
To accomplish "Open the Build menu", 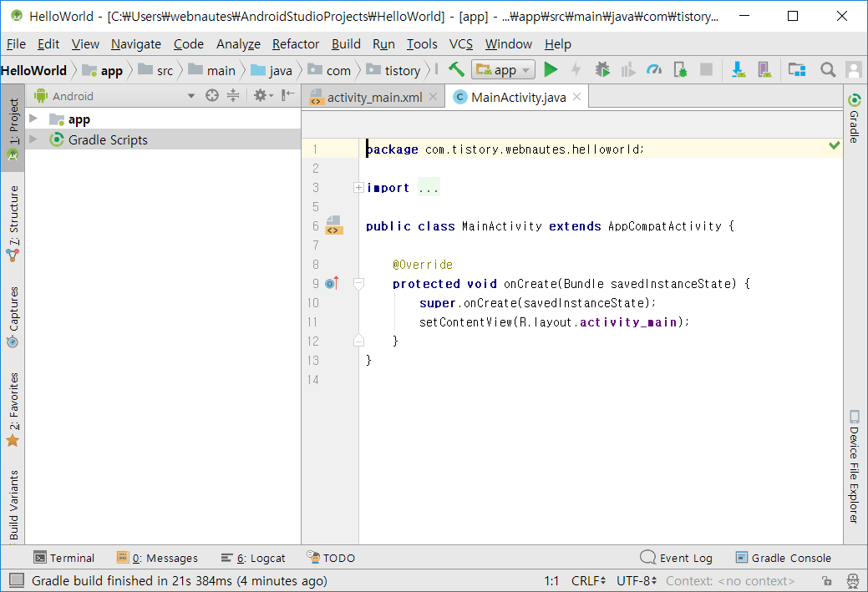I will pyautogui.click(x=346, y=43).
